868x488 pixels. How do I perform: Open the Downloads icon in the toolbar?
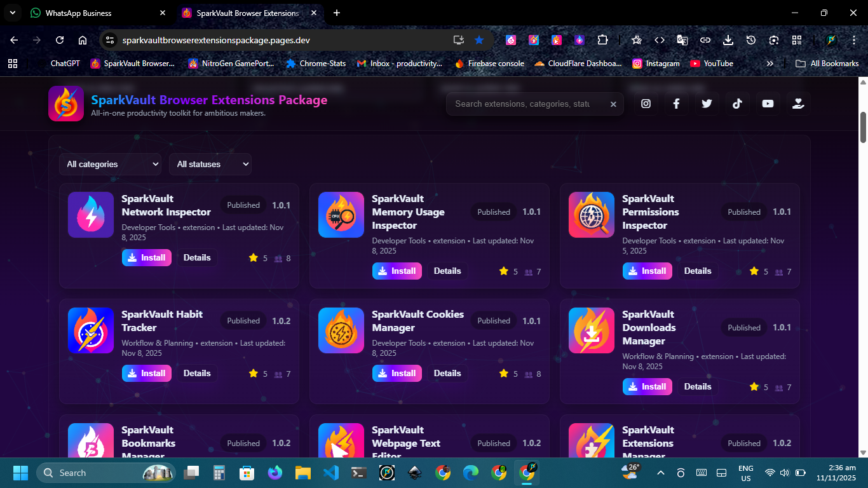(x=728, y=39)
